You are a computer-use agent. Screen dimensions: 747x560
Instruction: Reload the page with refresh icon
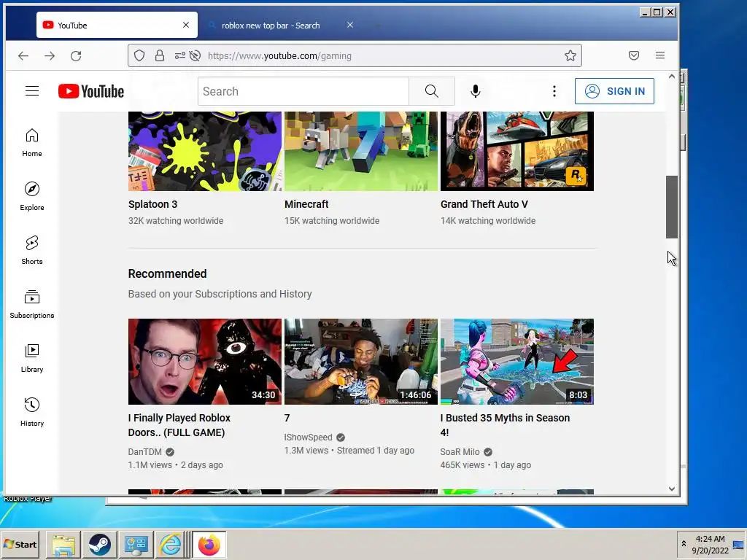[76, 55]
